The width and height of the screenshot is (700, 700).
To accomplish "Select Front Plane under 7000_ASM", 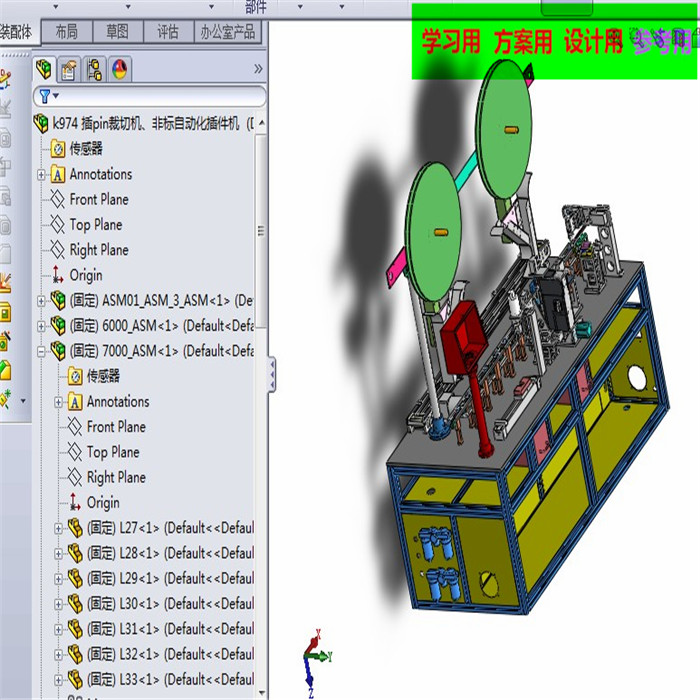I will (x=116, y=427).
